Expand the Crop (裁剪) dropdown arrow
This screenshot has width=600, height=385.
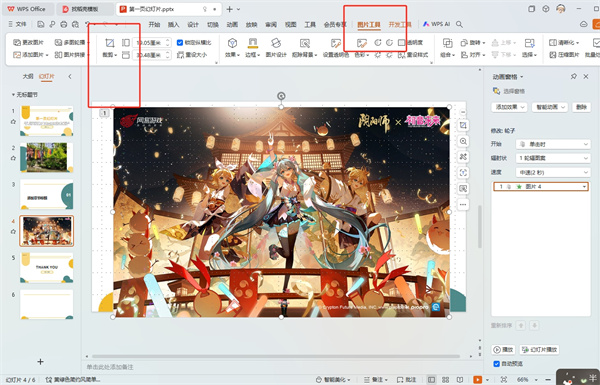(x=116, y=55)
